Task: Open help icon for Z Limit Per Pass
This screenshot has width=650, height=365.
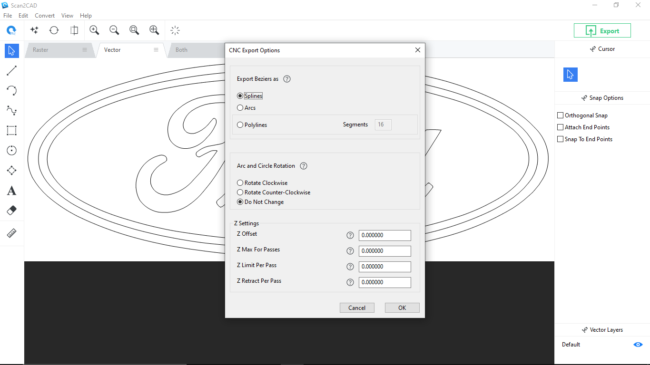Action: click(350, 267)
